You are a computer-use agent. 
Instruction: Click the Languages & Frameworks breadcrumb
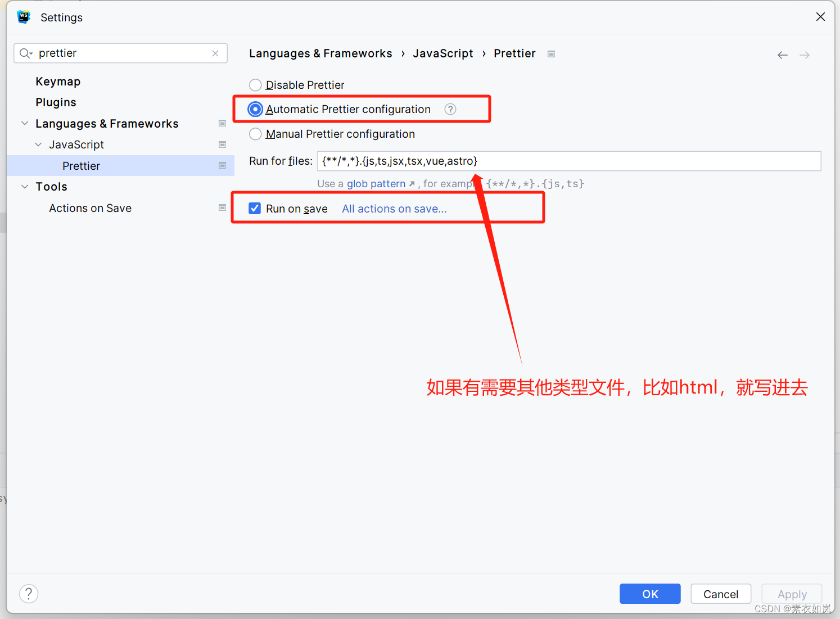[x=320, y=53]
